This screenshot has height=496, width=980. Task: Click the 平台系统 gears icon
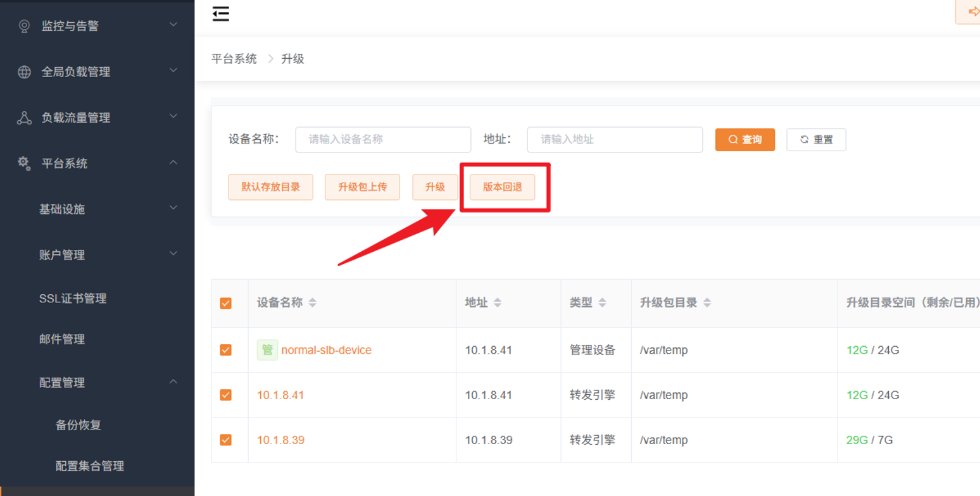pyautogui.click(x=24, y=163)
